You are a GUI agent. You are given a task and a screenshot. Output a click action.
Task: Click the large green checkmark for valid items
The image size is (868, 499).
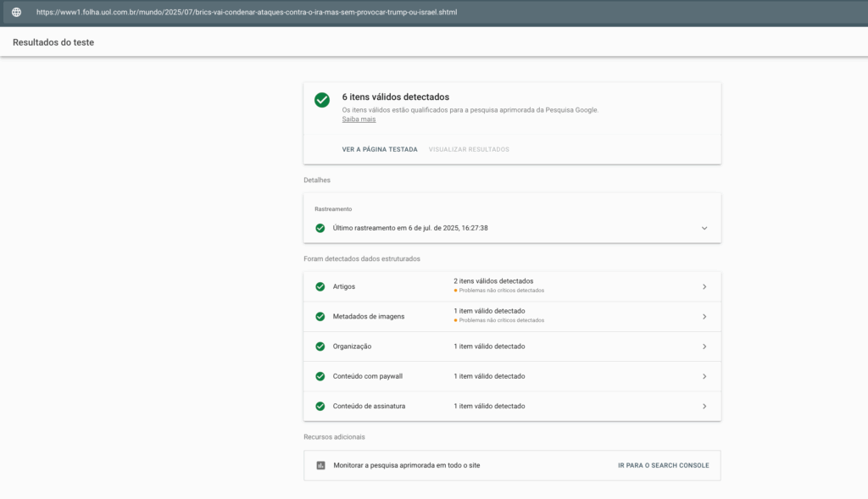pyautogui.click(x=322, y=100)
